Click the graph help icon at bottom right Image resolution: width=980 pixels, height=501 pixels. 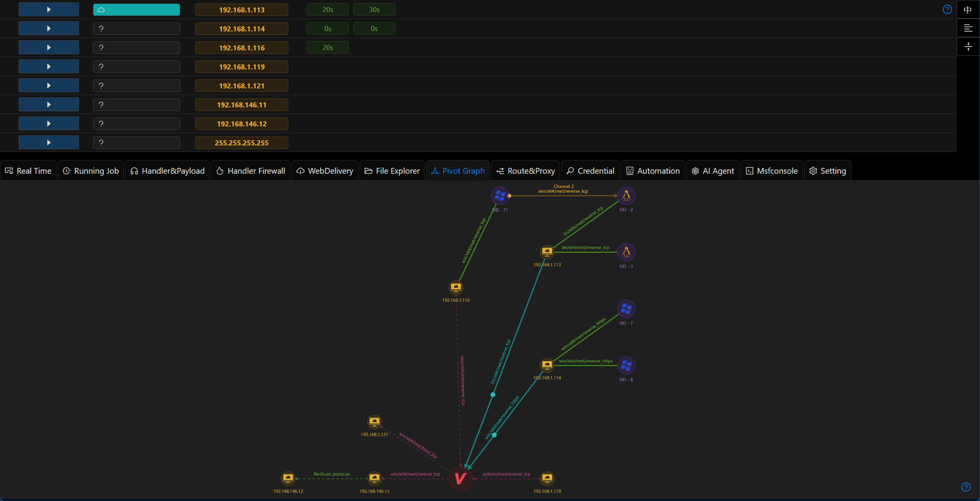[x=966, y=487]
